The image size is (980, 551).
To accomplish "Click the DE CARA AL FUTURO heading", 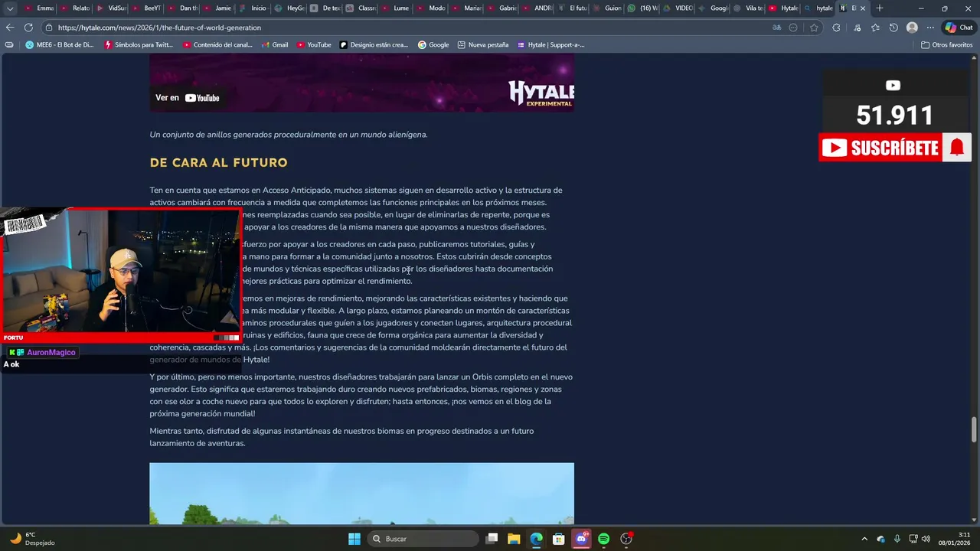I will pos(219,163).
